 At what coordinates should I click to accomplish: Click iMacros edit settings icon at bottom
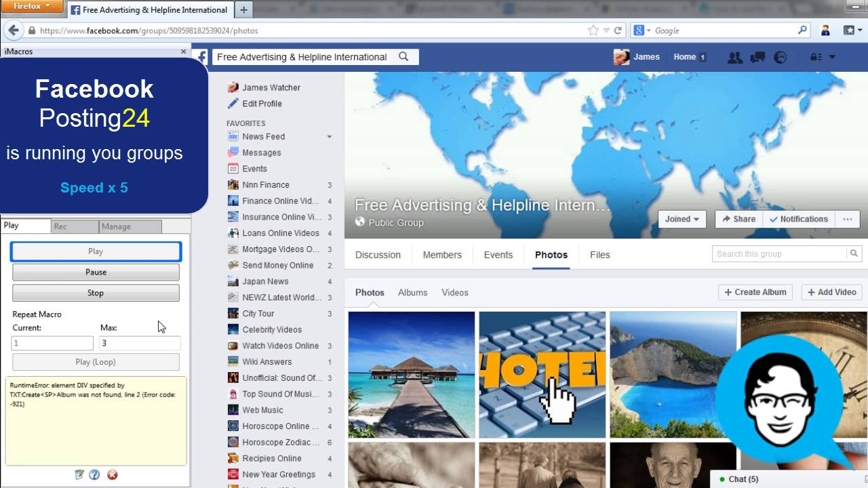(x=79, y=474)
